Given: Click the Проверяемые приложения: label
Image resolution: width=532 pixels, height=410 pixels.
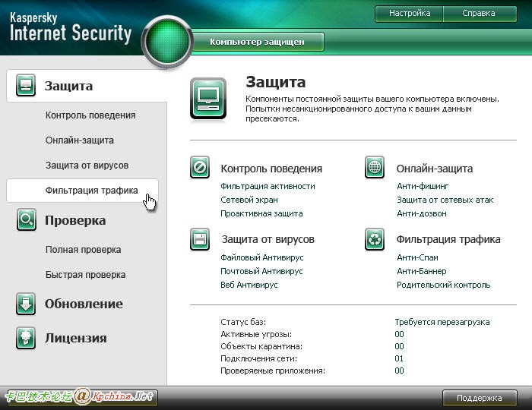Looking at the screenshot, I should pos(273,371).
